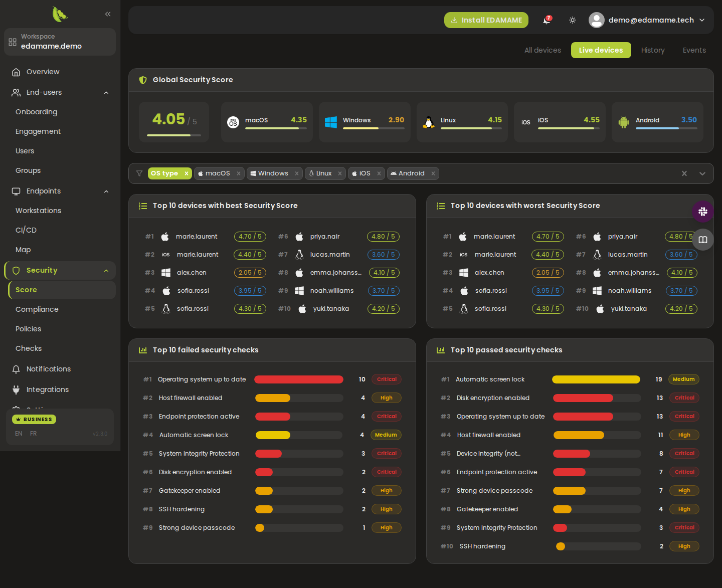Click worst-score list icon in panel header

[441, 206]
